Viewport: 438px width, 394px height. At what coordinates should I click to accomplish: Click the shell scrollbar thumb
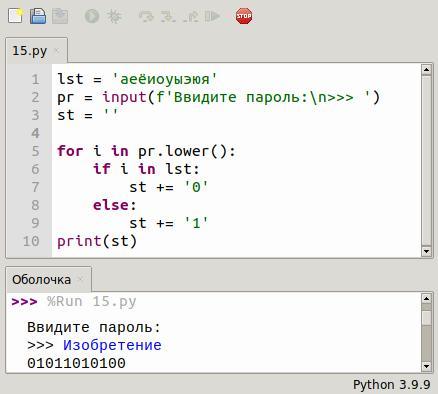click(426, 318)
